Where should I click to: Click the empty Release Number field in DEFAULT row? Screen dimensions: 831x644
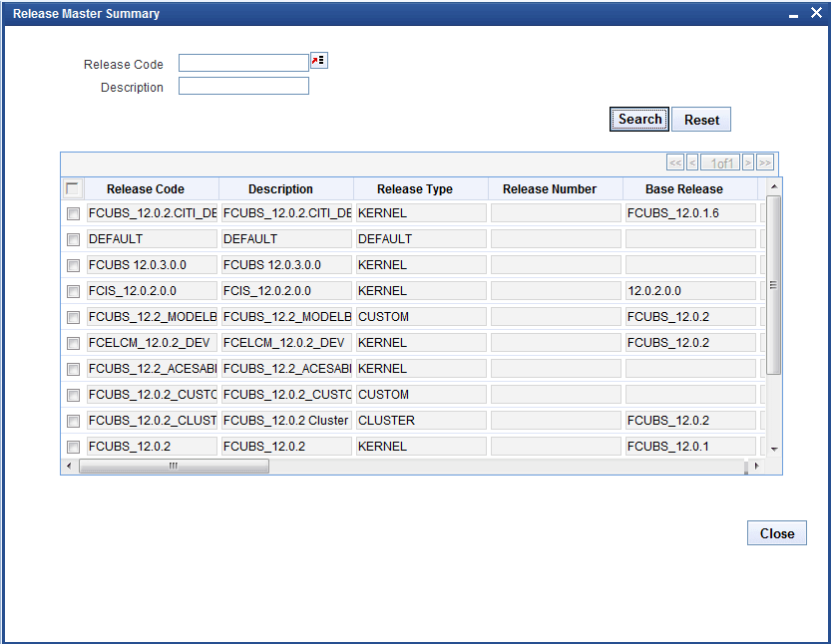pos(556,239)
